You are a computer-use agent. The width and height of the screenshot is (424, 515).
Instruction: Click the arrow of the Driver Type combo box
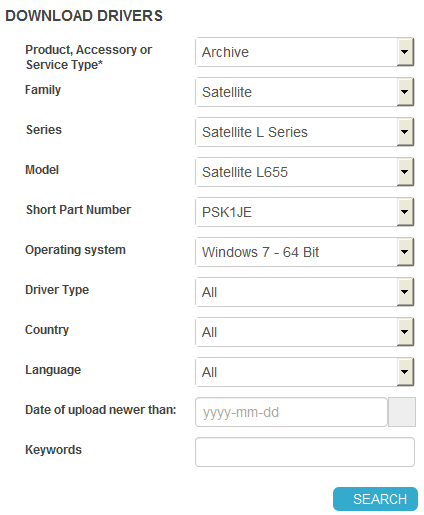pyautogui.click(x=405, y=292)
